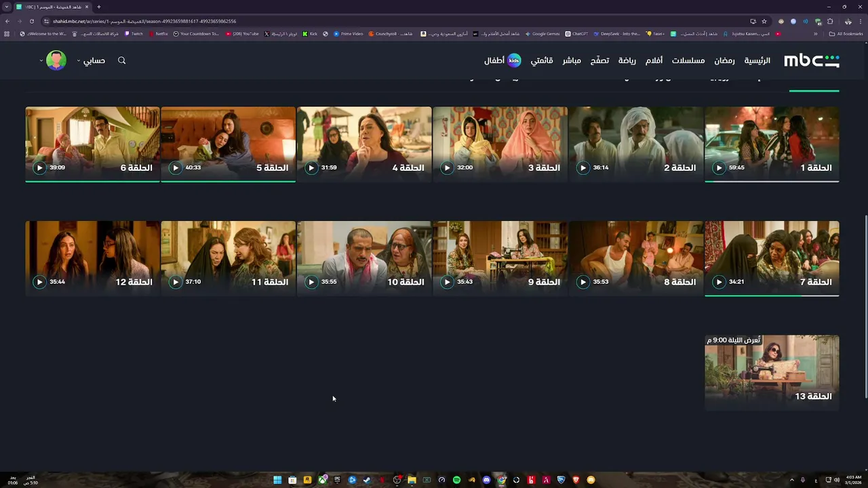Expand the حسابي account dropdown
This screenshot has height=488, width=868.
tap(91, 60)
